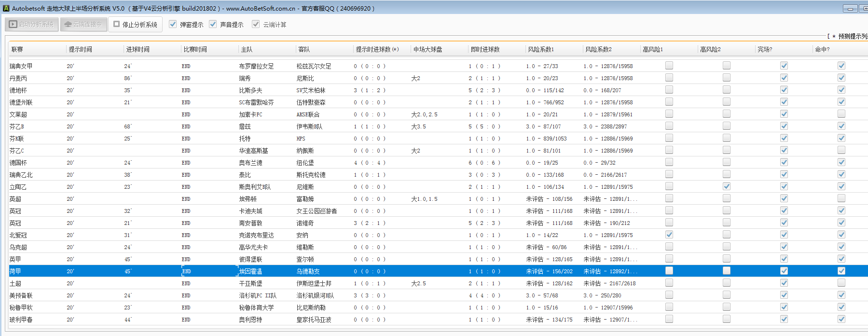The height and width of the screenshot is (336, 868).
Task: Toggle the 声音提示 checkbox
Action: [213, 24]
